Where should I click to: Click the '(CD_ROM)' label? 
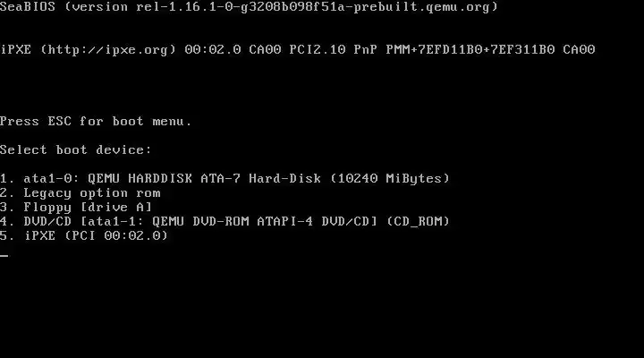[x=418, y=222]
